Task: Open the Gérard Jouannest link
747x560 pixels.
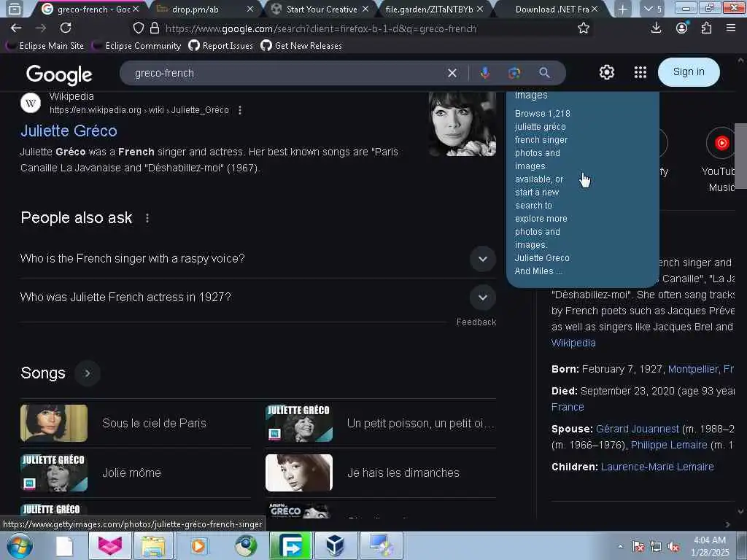Action: (638, 429)
